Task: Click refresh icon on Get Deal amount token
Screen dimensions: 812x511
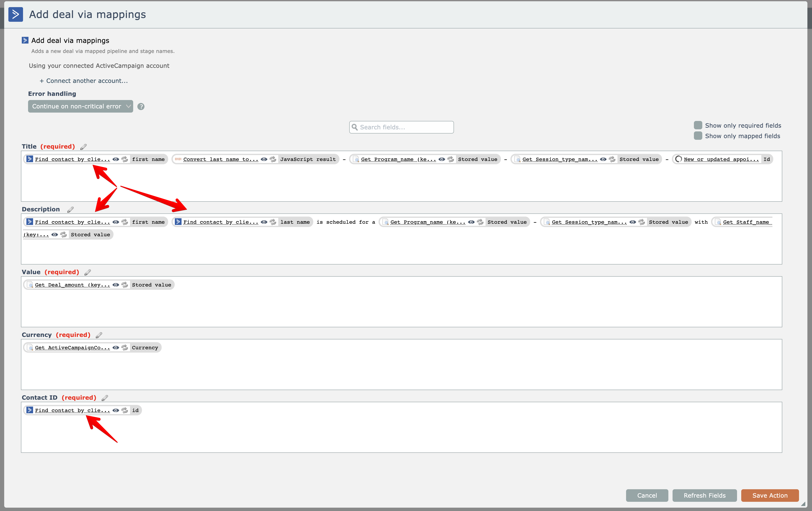Action: tap(125, 285)
